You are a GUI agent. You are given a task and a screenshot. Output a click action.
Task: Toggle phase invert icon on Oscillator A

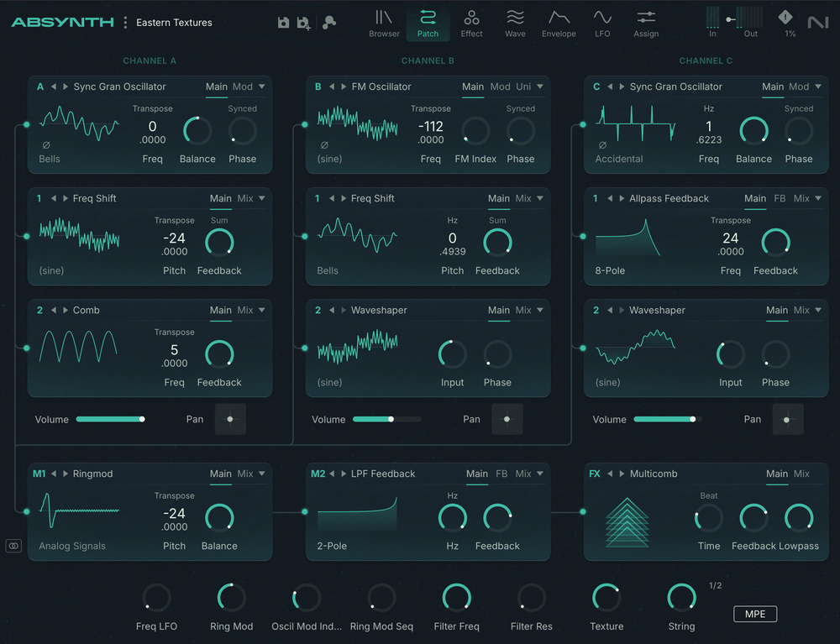pos(46,145)
